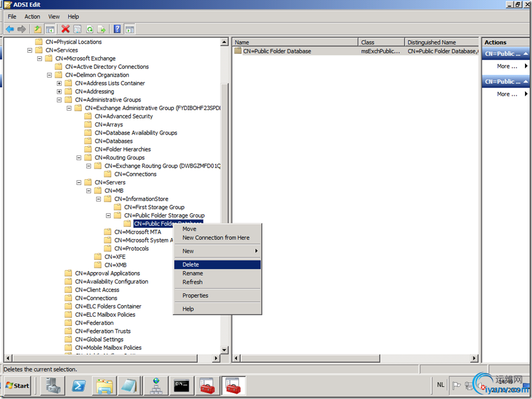532x399 pixels.
Task: Click the green Refresh icon in the toolbar
Action: click(x=89, y=29)
